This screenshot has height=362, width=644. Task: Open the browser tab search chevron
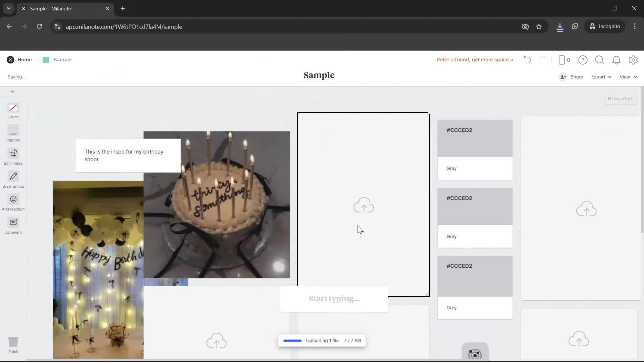8,8
